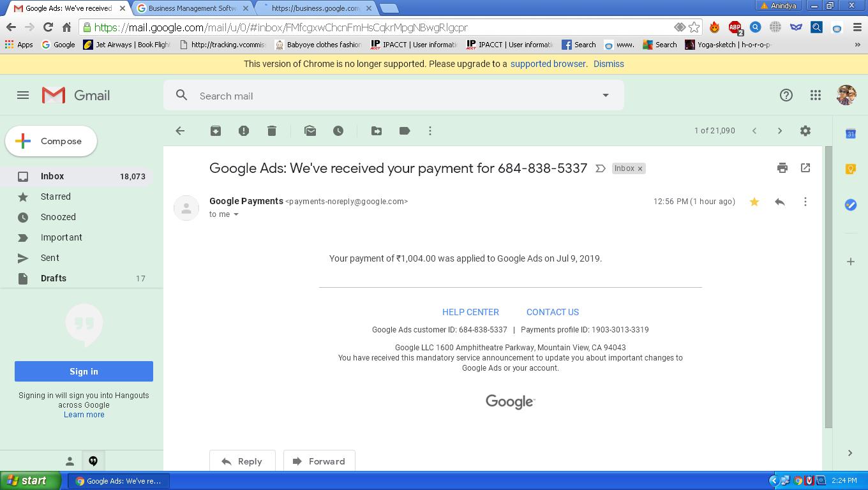The width and height of the screenshot is (868, 490).
Task: Open the supported browser link
Action: 548,64
